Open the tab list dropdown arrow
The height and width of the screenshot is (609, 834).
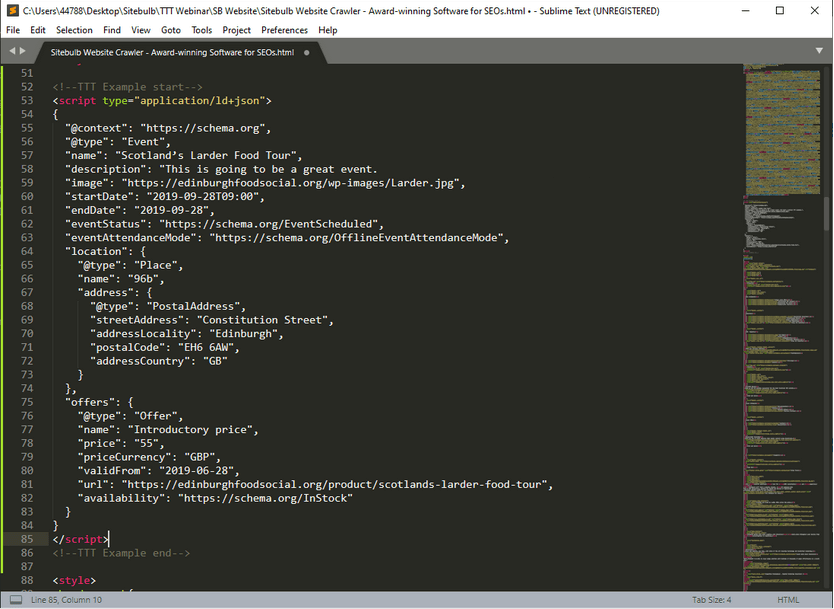click(819, 51)
